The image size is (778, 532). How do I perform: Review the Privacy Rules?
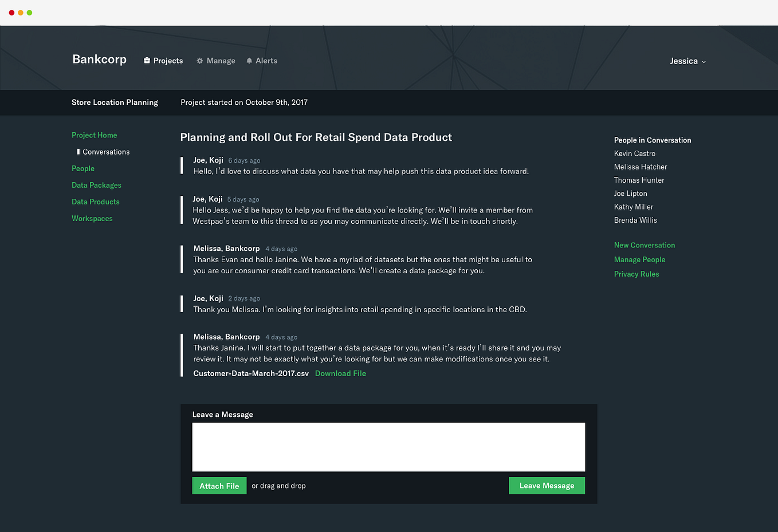point(636,273)
